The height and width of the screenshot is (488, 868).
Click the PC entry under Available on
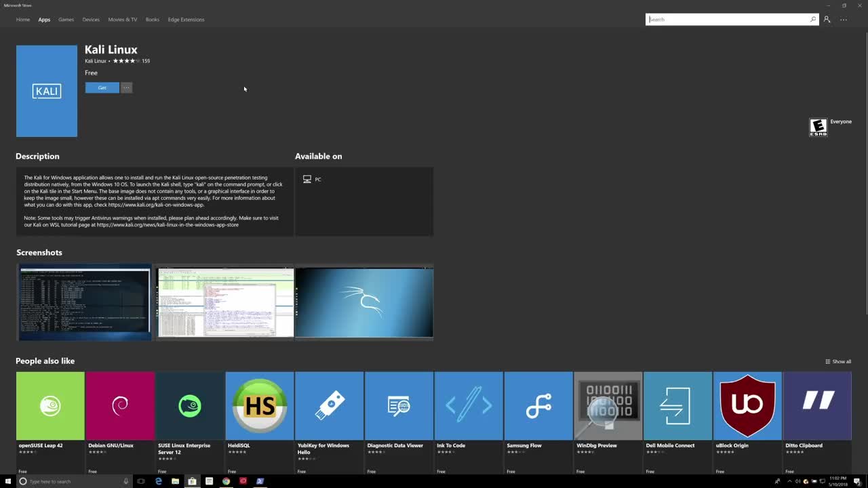pyautogui.click(x=312, y=180)
